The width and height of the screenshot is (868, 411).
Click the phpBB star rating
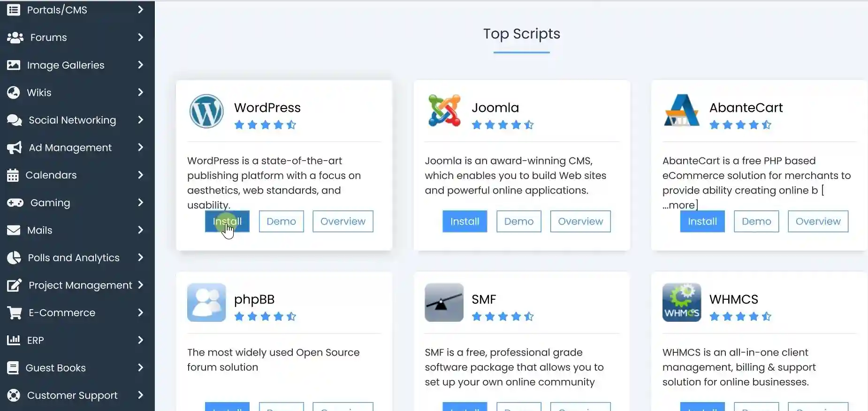[x=265, y=317]
